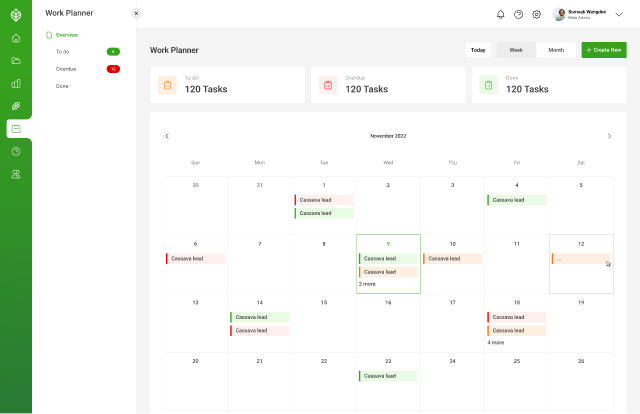Screen dimensions: 640x414
Task: Open the Overdue 120 Tasks card
Action: tap(388, 85)
